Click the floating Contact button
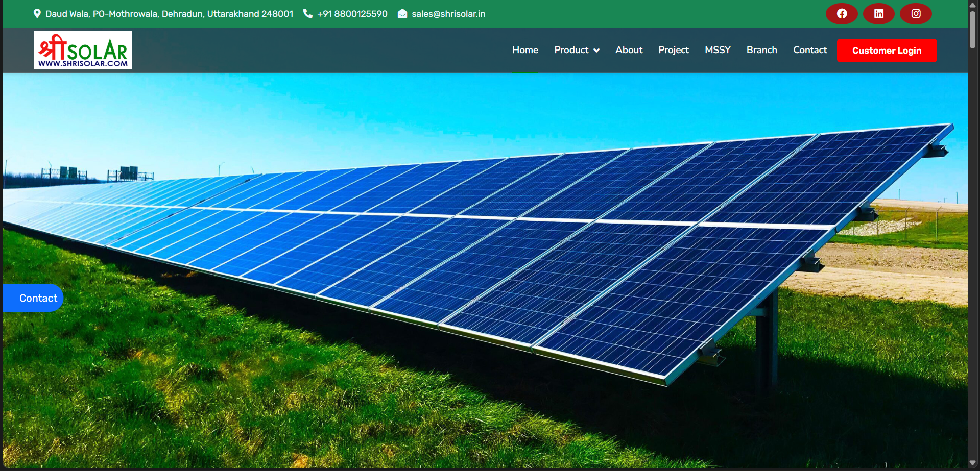This screenshot has width=980, height=471. point(33,298)
